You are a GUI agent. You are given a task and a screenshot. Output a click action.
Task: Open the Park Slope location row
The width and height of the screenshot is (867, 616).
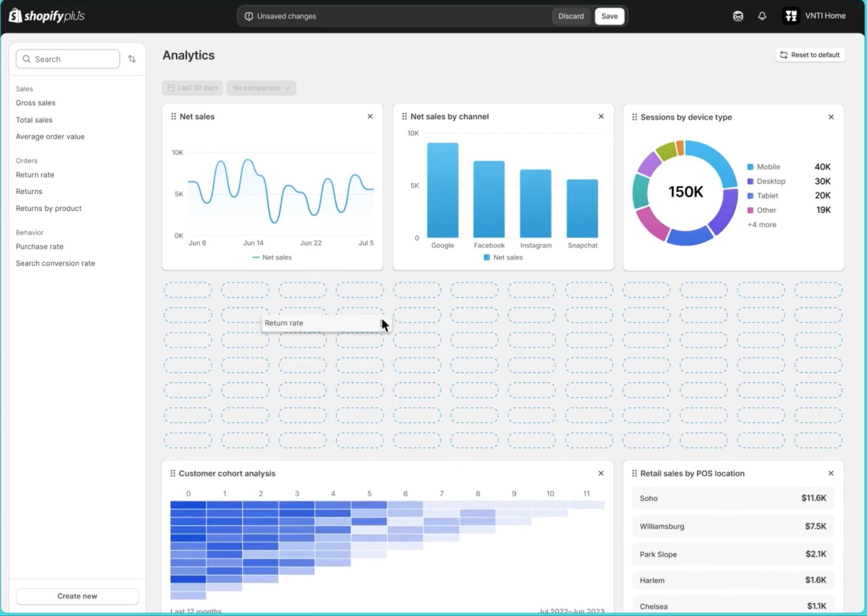click(x=733, y=554)
